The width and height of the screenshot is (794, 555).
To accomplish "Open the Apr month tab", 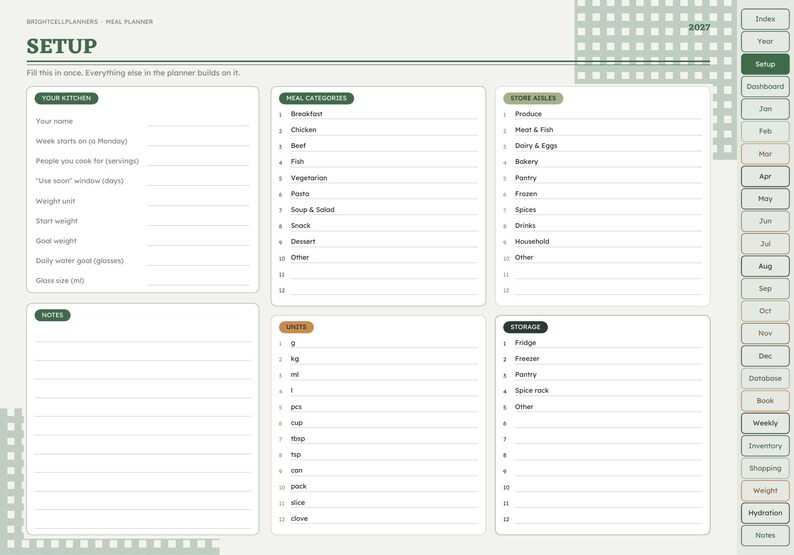I will click(x=765, y=176).
